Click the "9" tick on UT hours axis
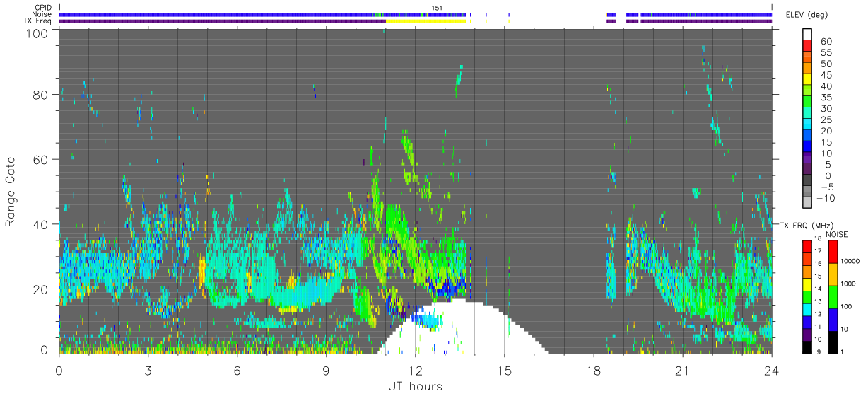Viewport: 868px width, 401px height. [326, 370]
